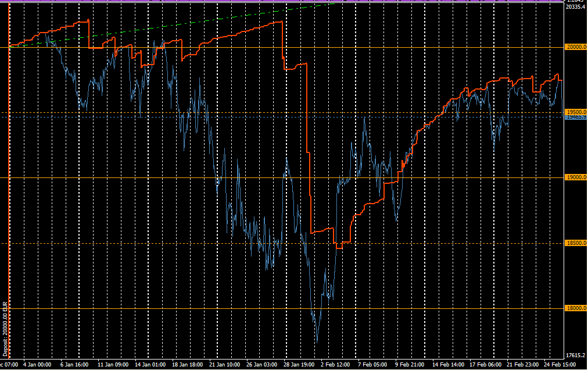Viewport: 588px width, 370px height.
Task: Select the 21 Feb 23:00 time label
Action: pos(522,364)
